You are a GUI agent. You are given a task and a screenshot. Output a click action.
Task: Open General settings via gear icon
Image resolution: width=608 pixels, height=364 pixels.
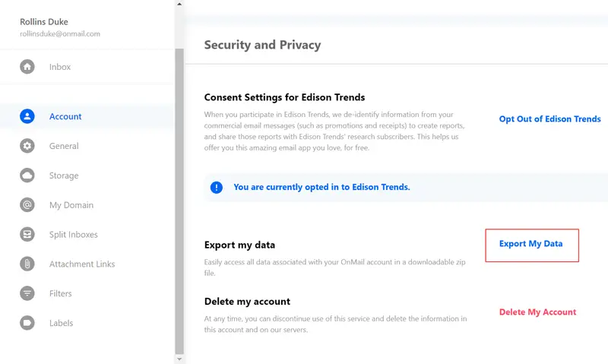point(27,146)
